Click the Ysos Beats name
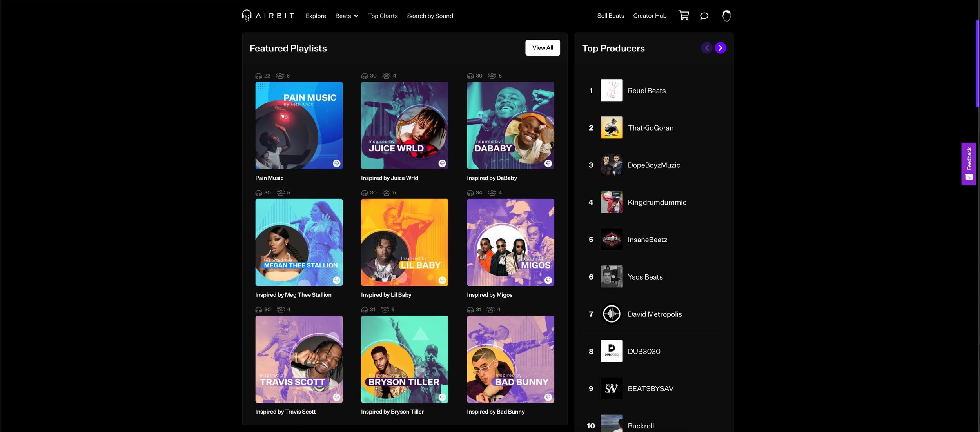Viewport: 980px width, 432px height. pyautogui.click(x=645, y=277)
